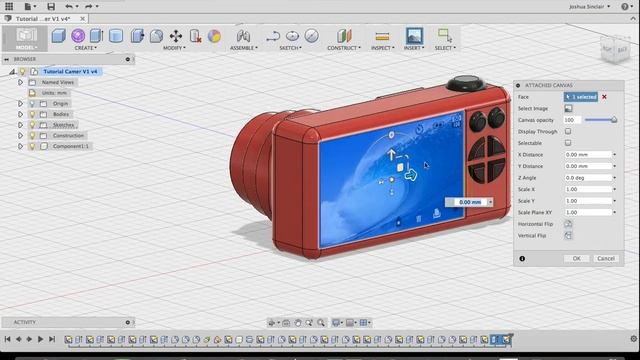The height and width of the screenshot is (360, 640).
Task: Expand the Component1:1 tree node
Action: [x=20, y=146]
